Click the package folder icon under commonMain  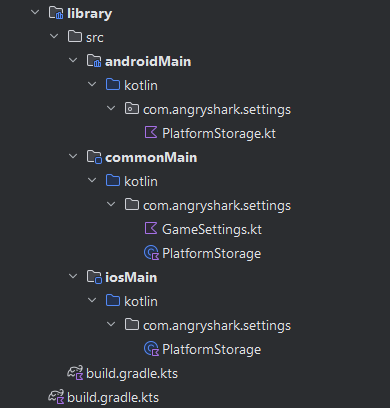click(x=132, y=205)
